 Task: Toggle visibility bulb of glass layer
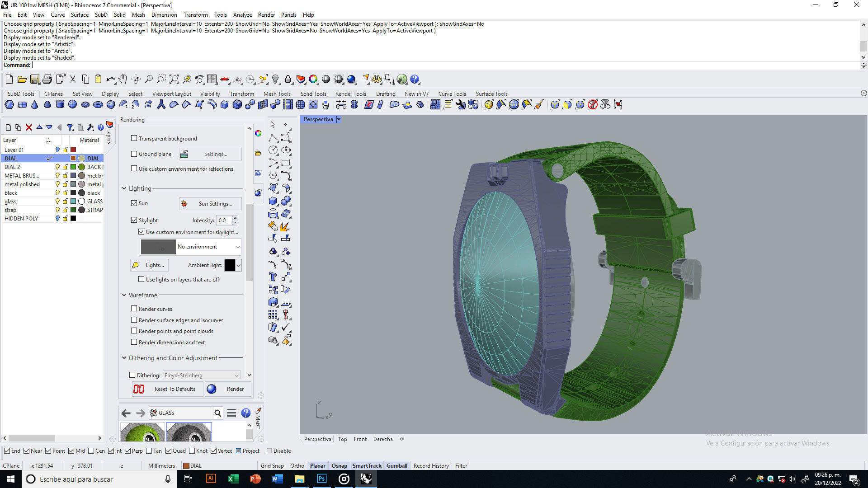tap(57, 202)
